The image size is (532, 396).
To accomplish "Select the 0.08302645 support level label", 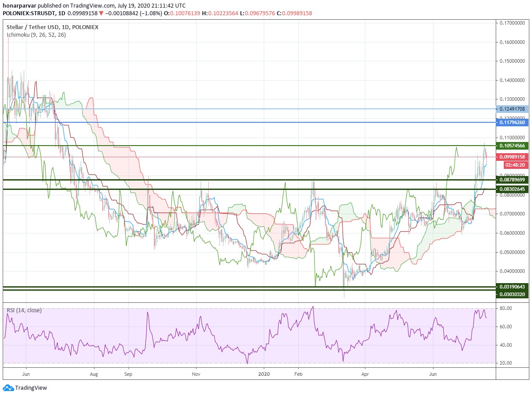I will click(512, 189).
